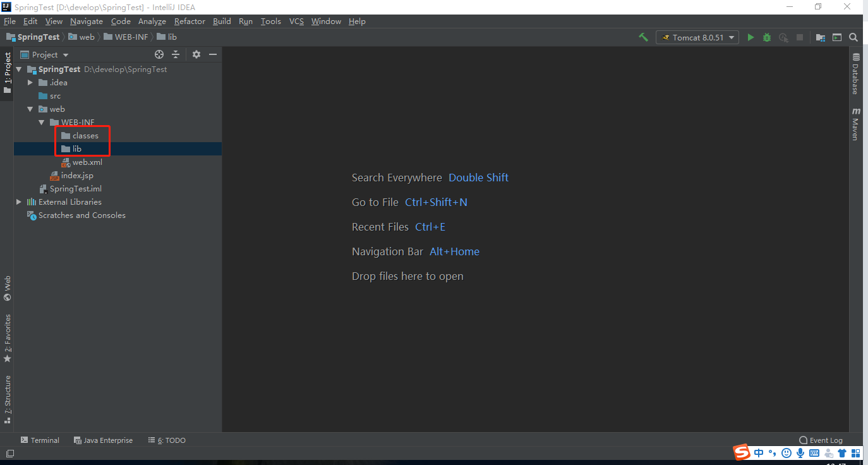The height and width of the screenshot is (465, 868).
Task: Open Project Structure from the toolbar
Action: (x=821, y=37)
